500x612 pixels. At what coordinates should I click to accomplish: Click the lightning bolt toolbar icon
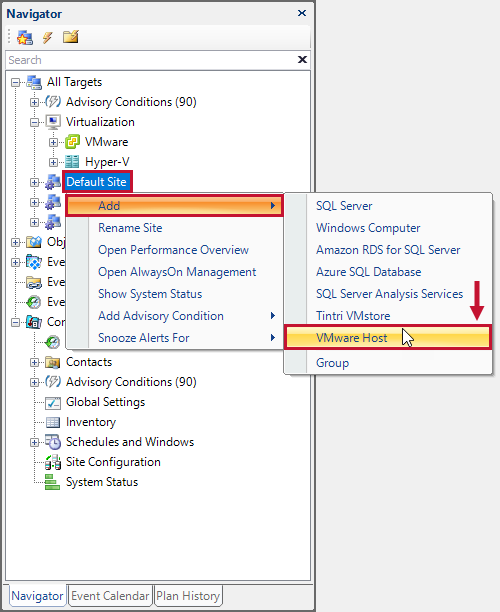(48, 37)
